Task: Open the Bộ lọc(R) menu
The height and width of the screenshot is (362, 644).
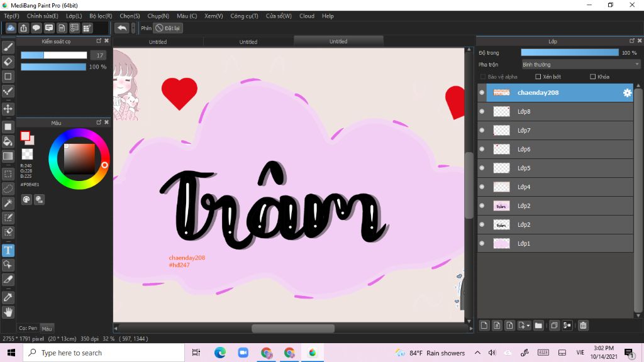Action: click(101, 16)
